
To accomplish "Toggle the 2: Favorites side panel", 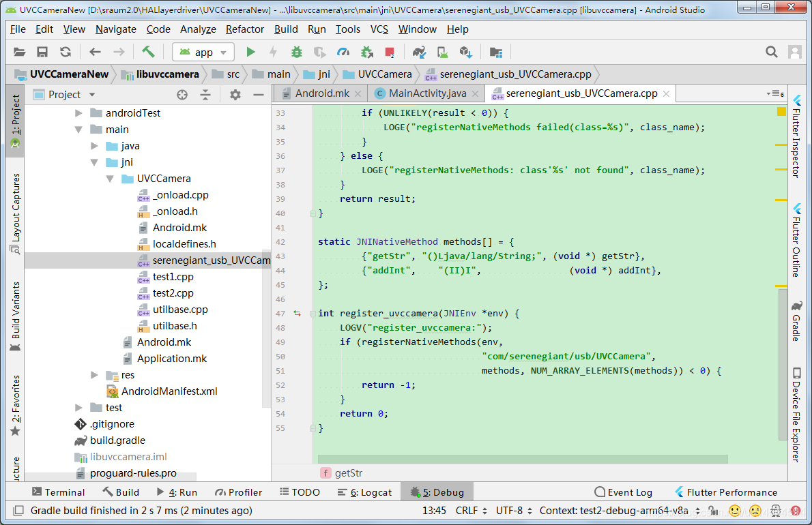I will pos(16,406).
